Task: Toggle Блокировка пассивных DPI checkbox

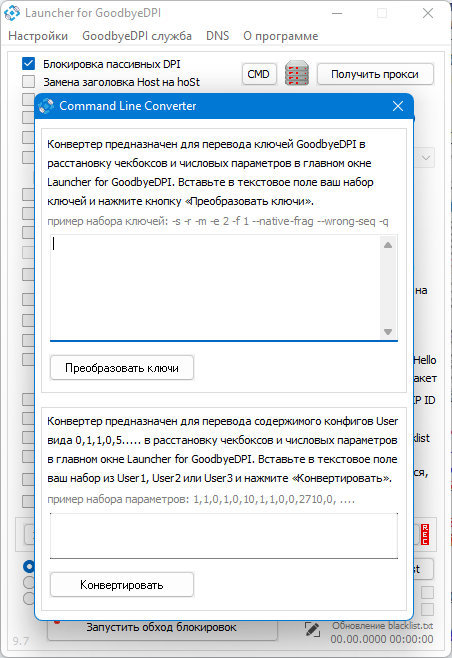Action: (29, 64)
